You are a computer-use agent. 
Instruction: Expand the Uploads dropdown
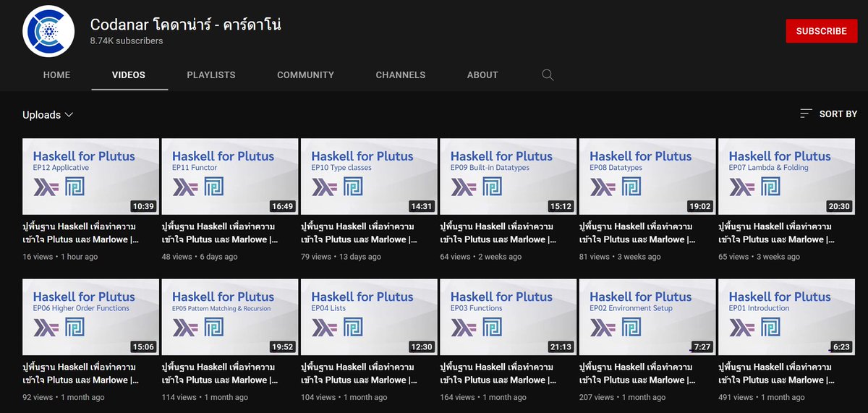click(x=48, y=115)
